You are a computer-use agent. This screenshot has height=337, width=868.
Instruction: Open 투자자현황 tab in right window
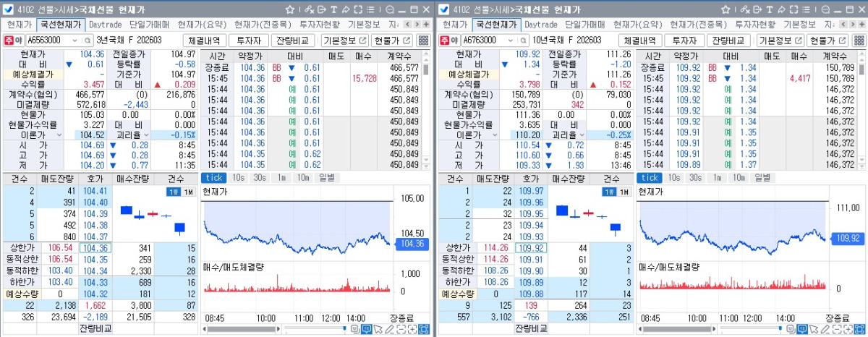pos(754,24)
